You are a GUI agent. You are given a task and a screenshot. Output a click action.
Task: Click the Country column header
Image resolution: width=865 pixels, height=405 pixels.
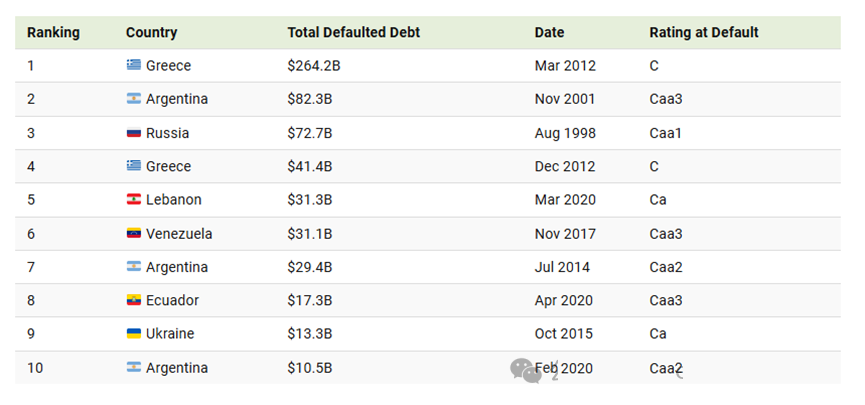(151, 33)
